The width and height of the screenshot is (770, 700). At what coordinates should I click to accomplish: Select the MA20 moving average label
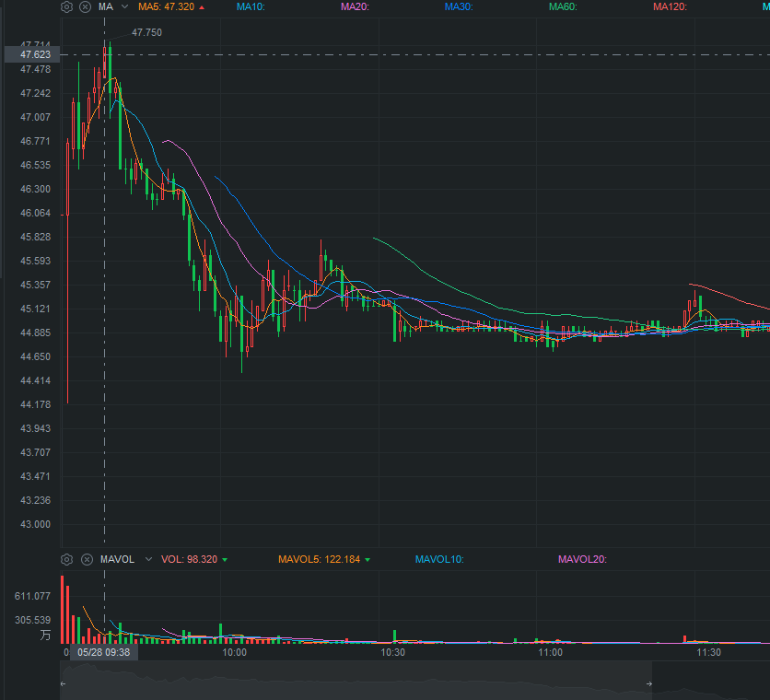[x=355, y=6]
